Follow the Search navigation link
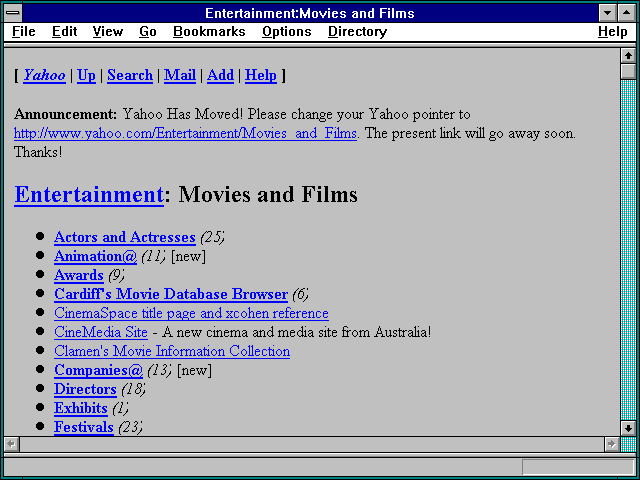Screen dimensions: 640x480 coord(130,75)
